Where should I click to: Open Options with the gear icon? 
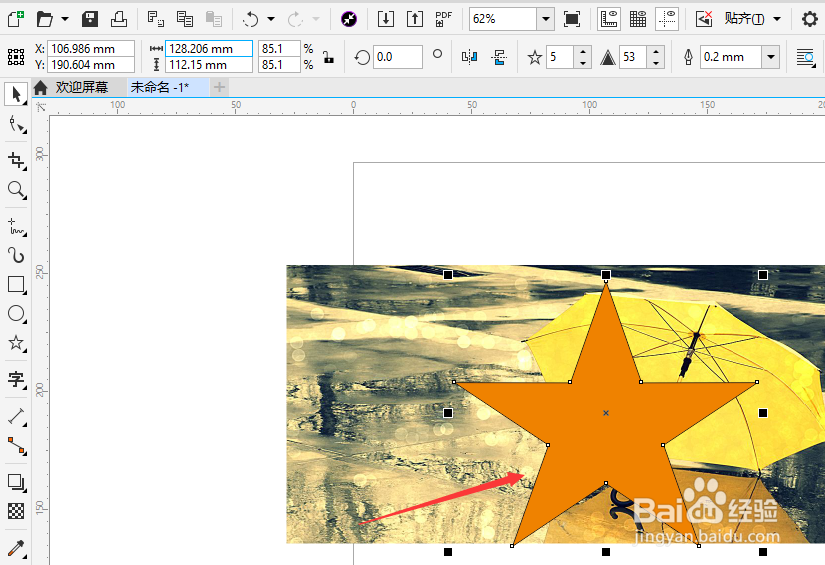pyautogui.click(x=810, y=19)
